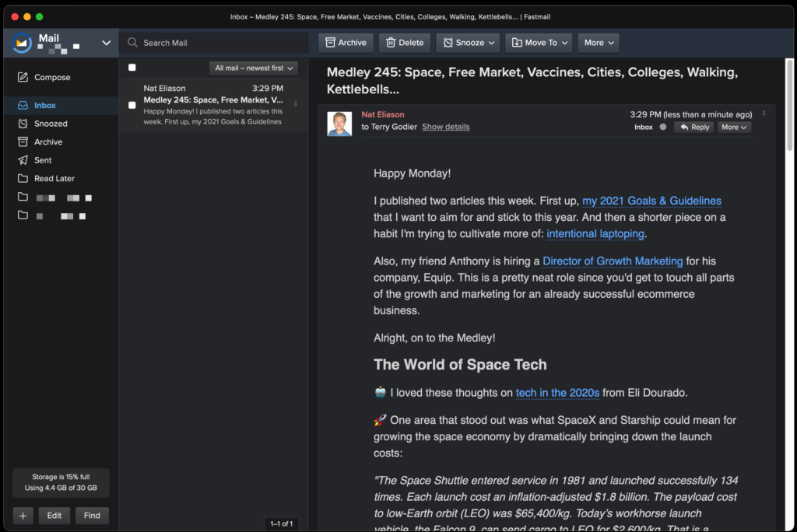The height and width of the screenshot is (532, 797).
Task: Open the account switcher chevron beside Mail
Action: (x=106, y=43)
